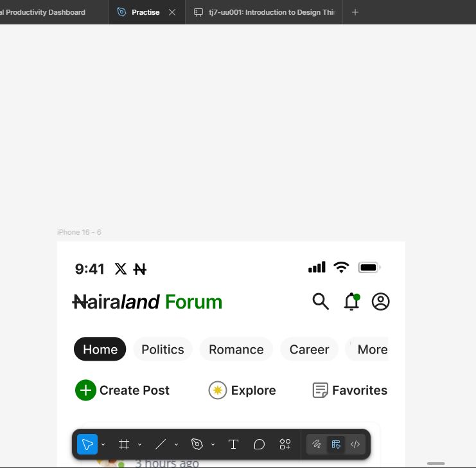This screenshot has height=468, width=476.
Task: Click the Naira symbol in status bar
Action: click(139, 269)
